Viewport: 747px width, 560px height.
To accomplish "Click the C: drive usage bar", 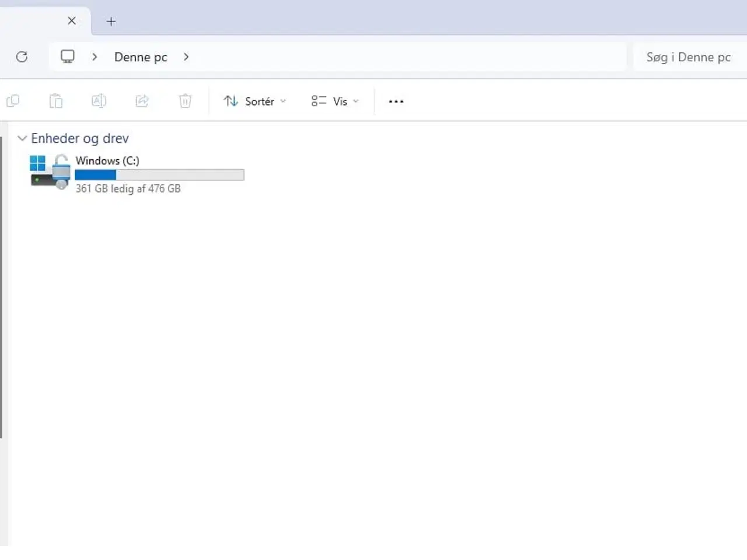I will pos(159,174).
